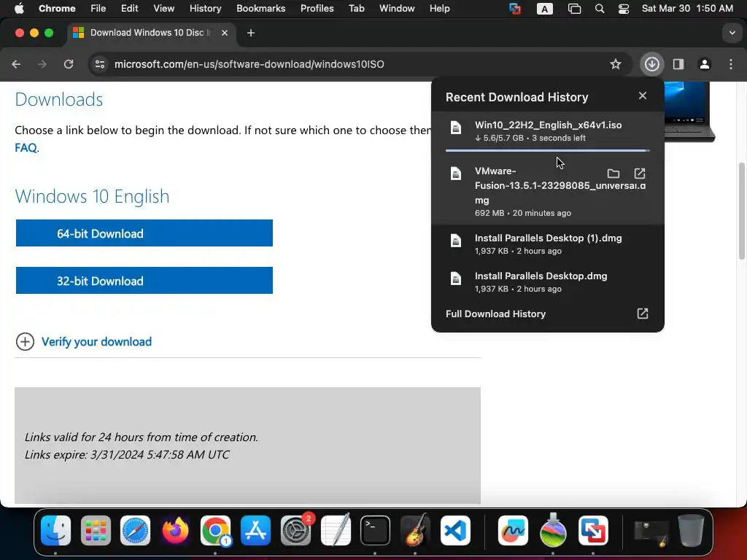Image resolution: width=747 pixels, height=560 pixels.
Task: Go back to previous page
Action: click(x=16, y=64)
